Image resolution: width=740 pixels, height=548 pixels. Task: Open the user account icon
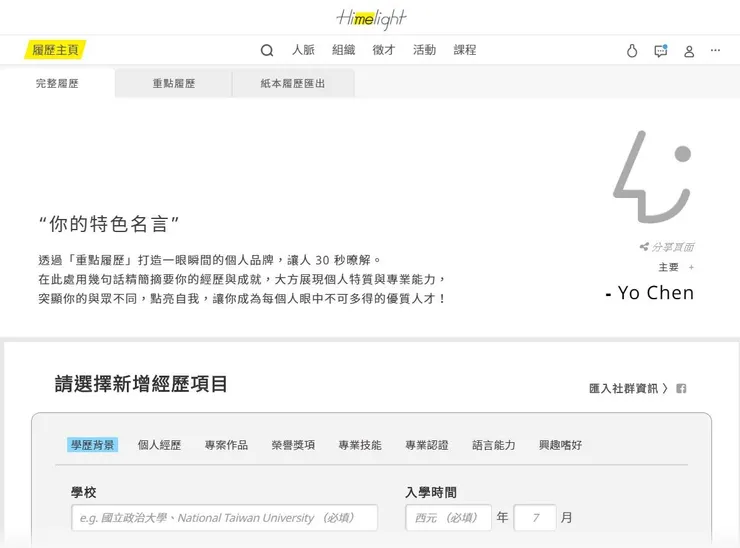point(689,51)
